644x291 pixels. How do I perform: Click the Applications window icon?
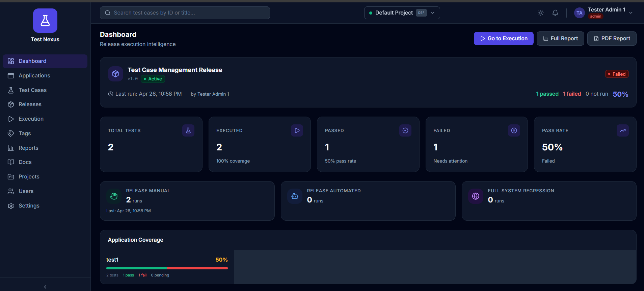(x=11, y=76)
